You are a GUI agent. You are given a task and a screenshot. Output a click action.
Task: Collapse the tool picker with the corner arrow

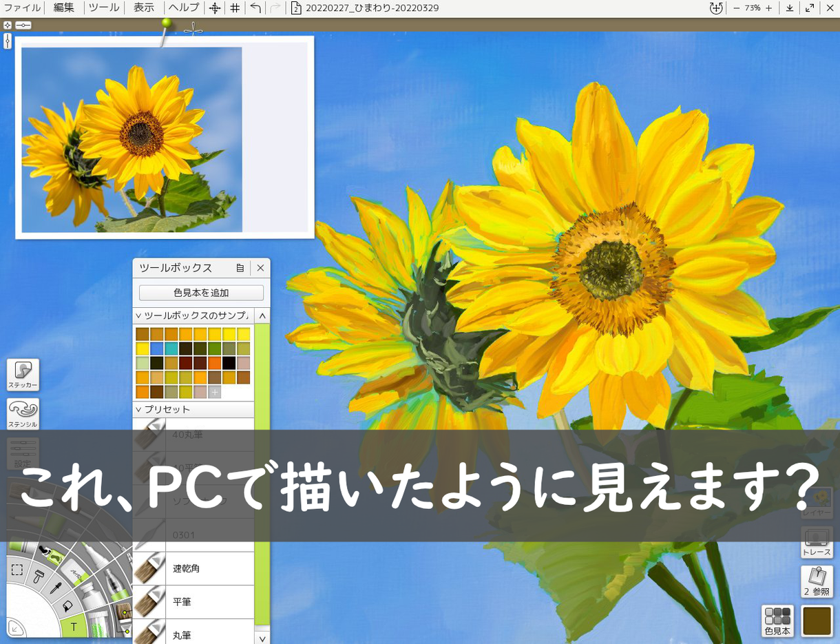coord(16,627)
